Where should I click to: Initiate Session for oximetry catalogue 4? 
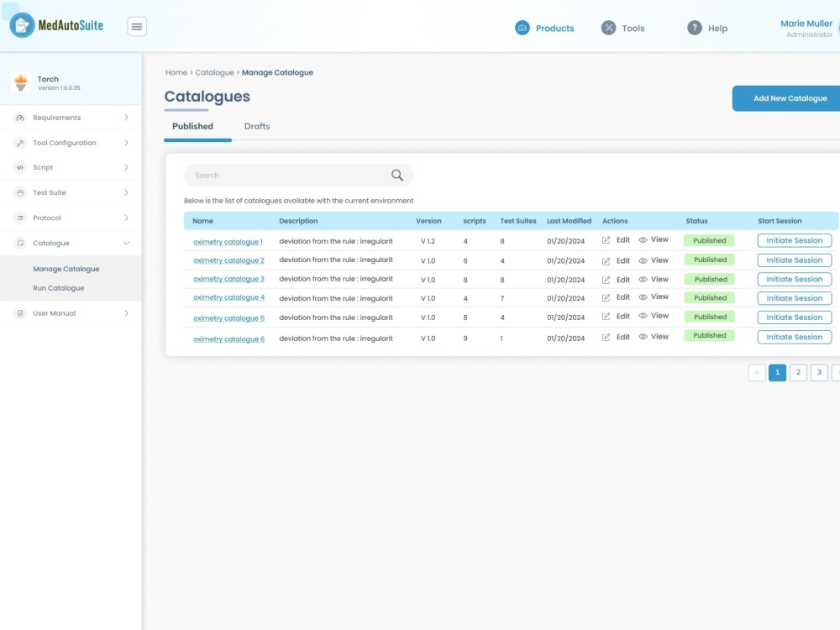pos(795,298)
